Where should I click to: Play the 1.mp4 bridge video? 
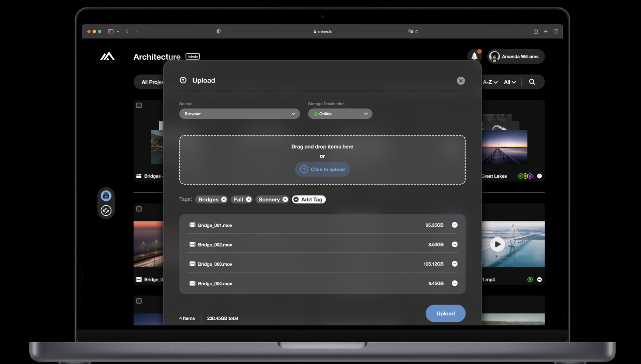tap(498, 244)
